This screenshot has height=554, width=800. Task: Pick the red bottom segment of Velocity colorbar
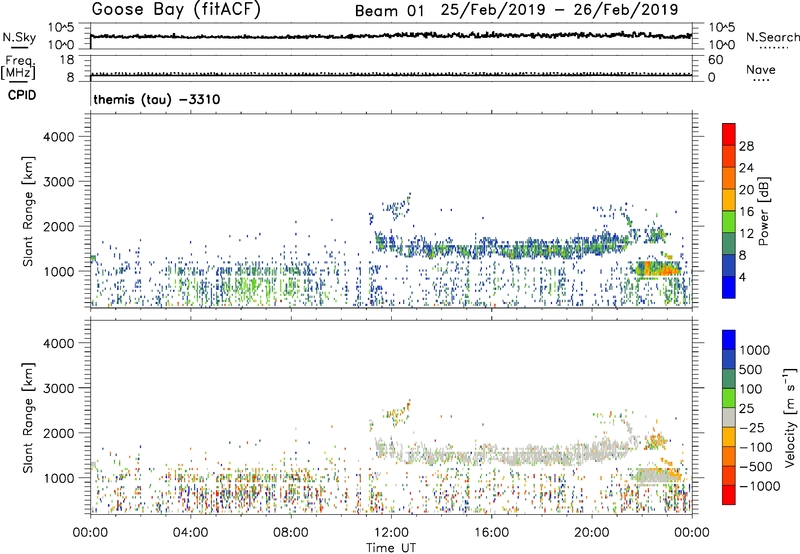[729, 495]
